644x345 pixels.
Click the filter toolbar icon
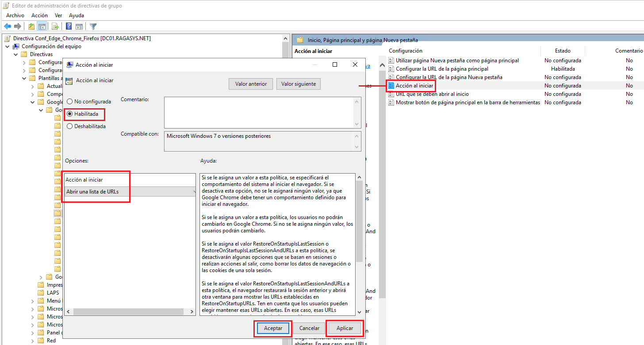[93, 26]
